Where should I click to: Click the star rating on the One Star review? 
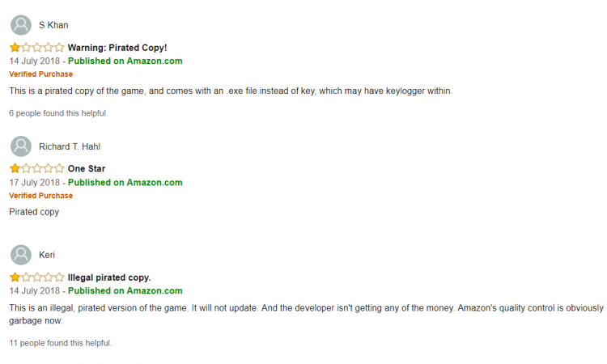36,168
